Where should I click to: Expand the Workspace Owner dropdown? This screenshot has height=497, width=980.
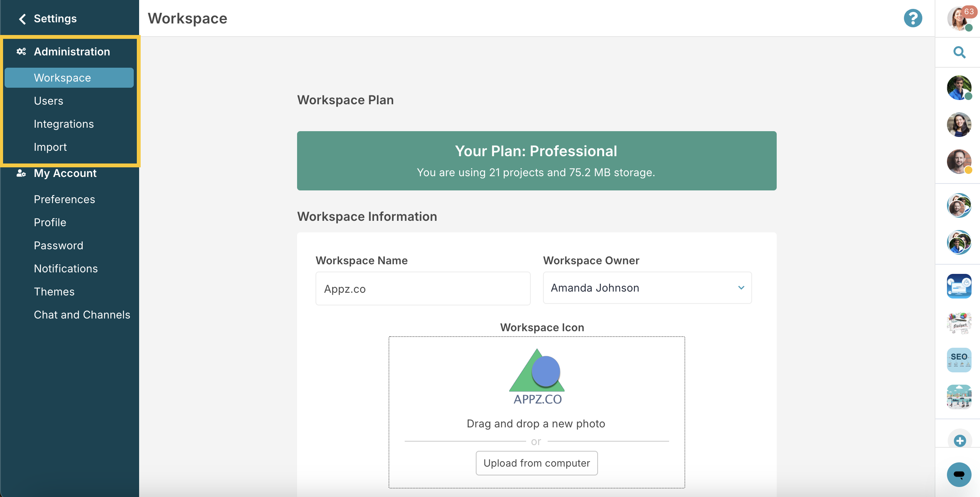point(647,288)
